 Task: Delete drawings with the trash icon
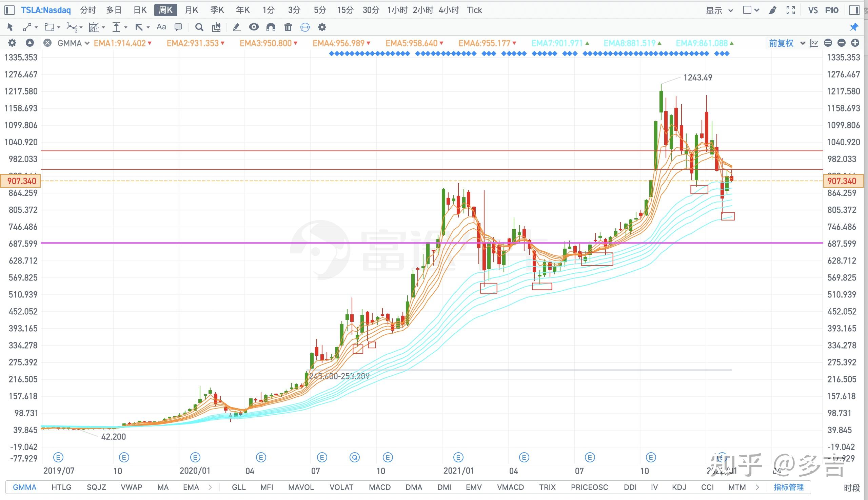[x=288, y=27]
